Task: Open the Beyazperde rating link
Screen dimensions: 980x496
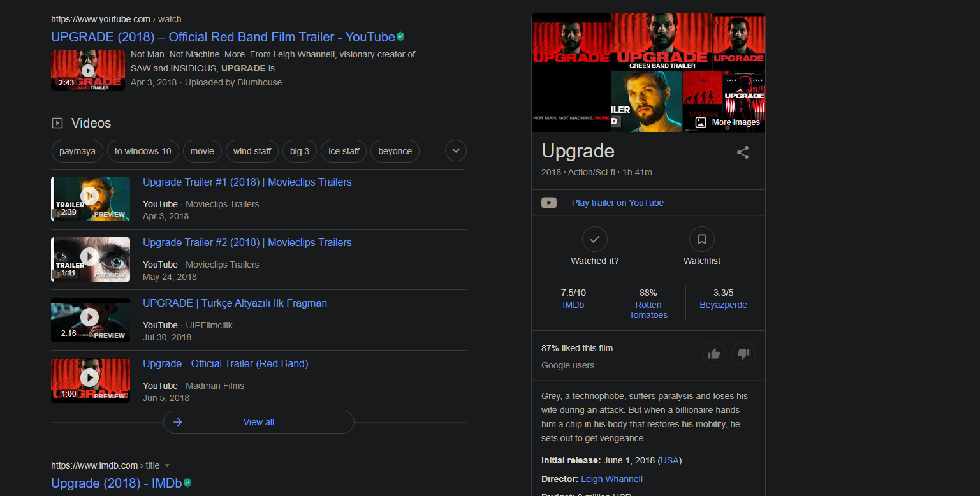Action: pos(724,305)
